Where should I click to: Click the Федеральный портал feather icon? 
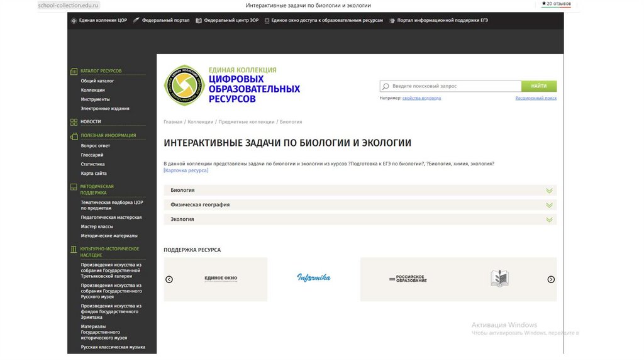coord(136,20)
